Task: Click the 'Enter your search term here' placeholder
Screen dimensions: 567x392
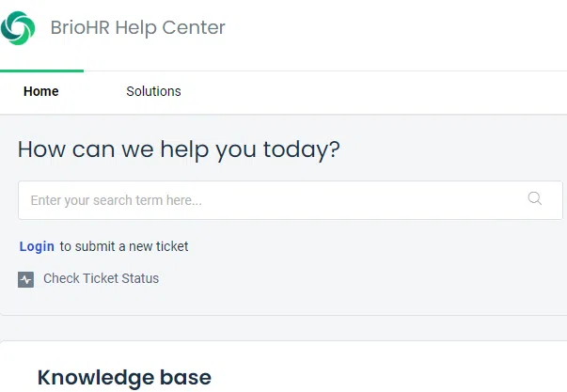Action: click(x=116, y=200)
